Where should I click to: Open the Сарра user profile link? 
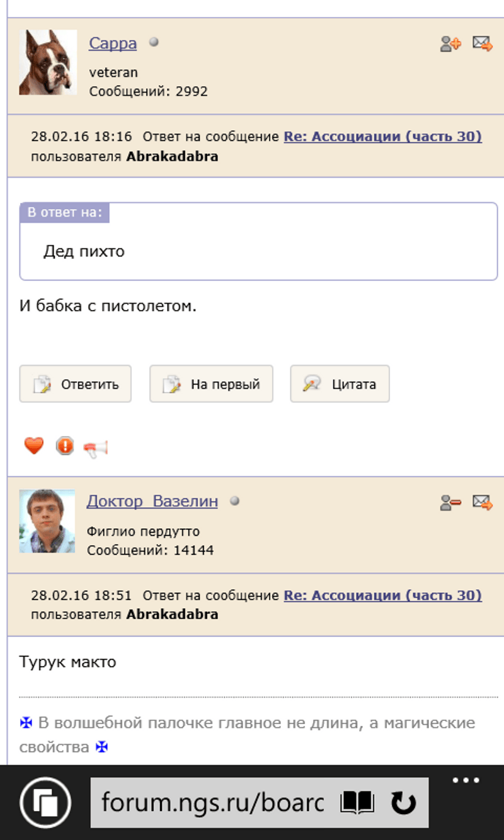[x=113, y=43]
